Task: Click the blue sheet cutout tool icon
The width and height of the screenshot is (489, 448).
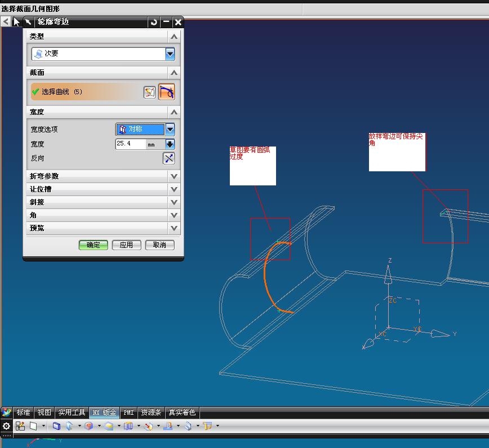Action: tap(128, 426)
